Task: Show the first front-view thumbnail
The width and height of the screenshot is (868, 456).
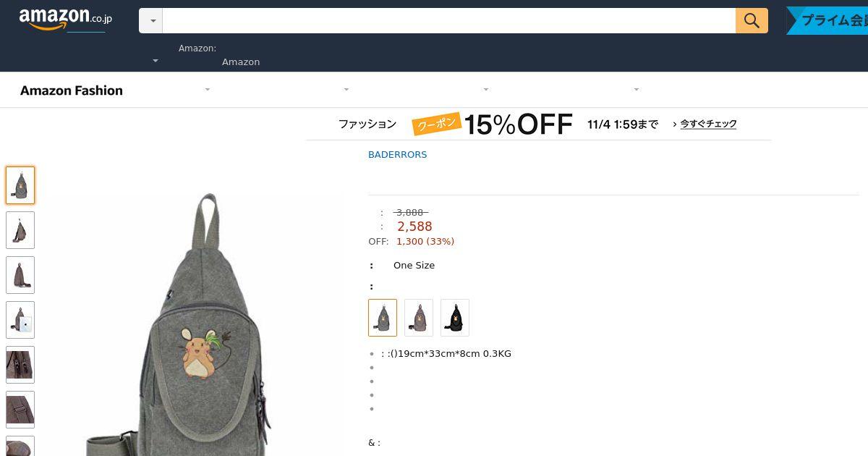Action: pos(20,185)
